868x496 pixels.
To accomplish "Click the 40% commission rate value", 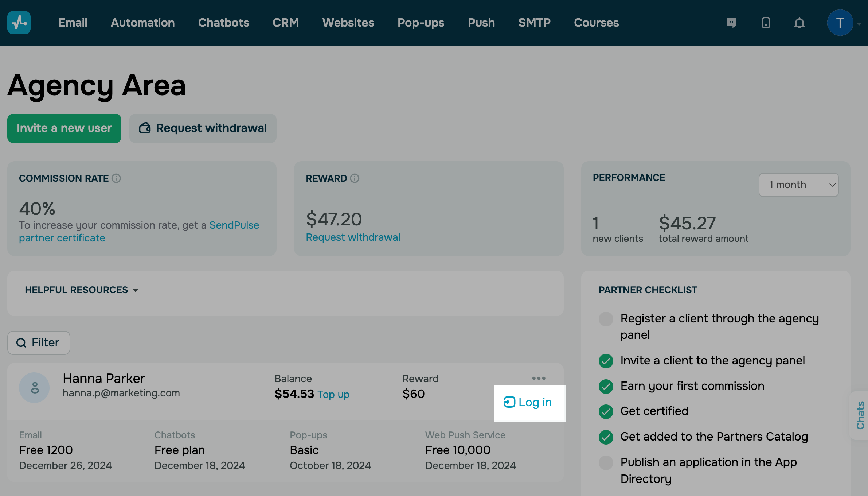I will tap(37, 209).
